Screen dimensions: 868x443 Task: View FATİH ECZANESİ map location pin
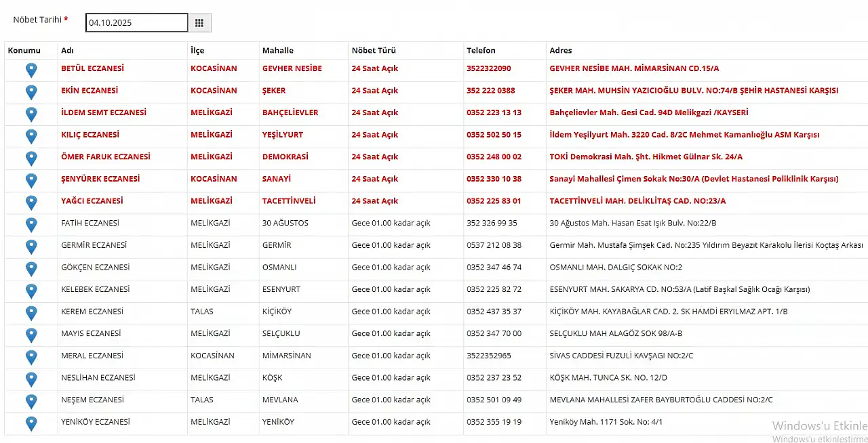click(31, 225)
